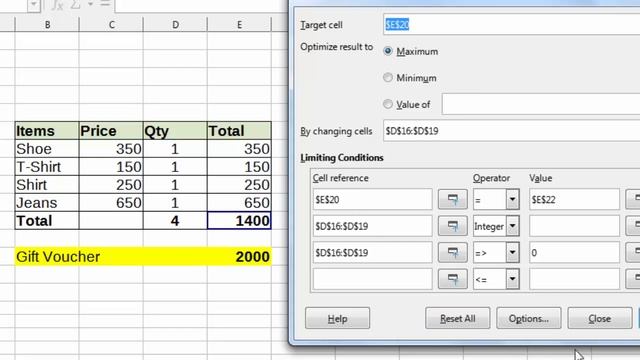This screenshot has height=360, width=640.
Task: Click the empty value field in the <= row
Action: (574, 279)
